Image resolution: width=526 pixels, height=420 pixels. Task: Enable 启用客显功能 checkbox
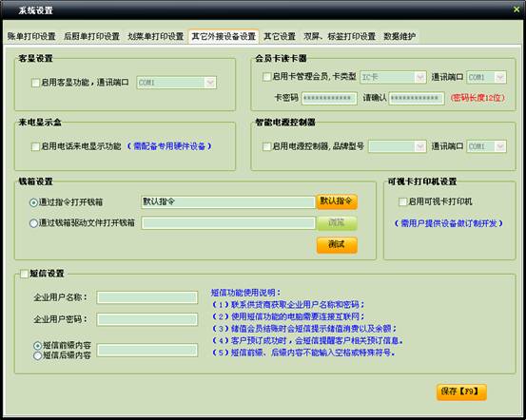pos(35,83)
